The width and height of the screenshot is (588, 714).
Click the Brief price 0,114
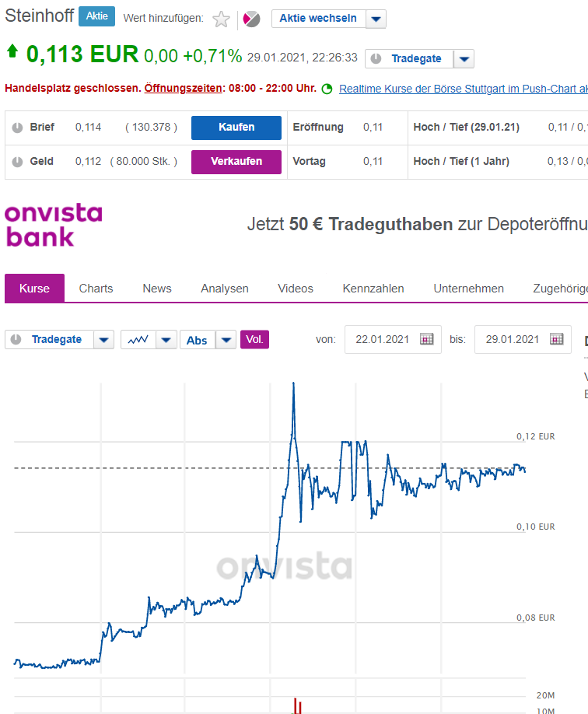click(x=89, y=128)
